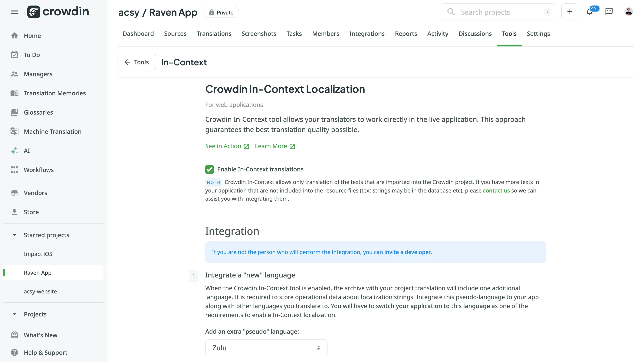Switch to the Integrations tab
The image size is (644, 362).
(367, 33)
